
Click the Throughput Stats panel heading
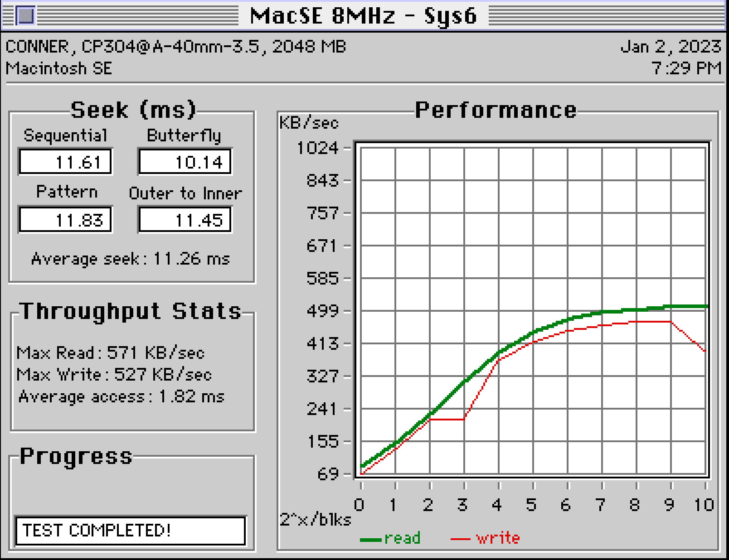point(131,311)
